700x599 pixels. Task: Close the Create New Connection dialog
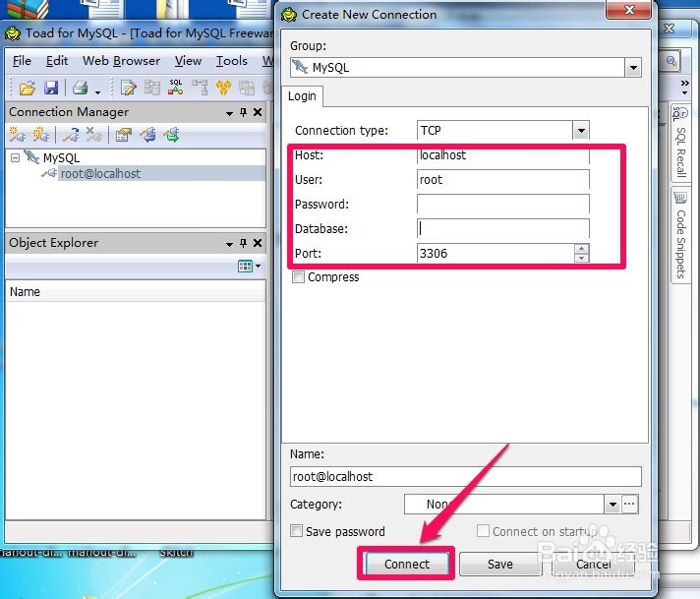click(x=628, y=10)
